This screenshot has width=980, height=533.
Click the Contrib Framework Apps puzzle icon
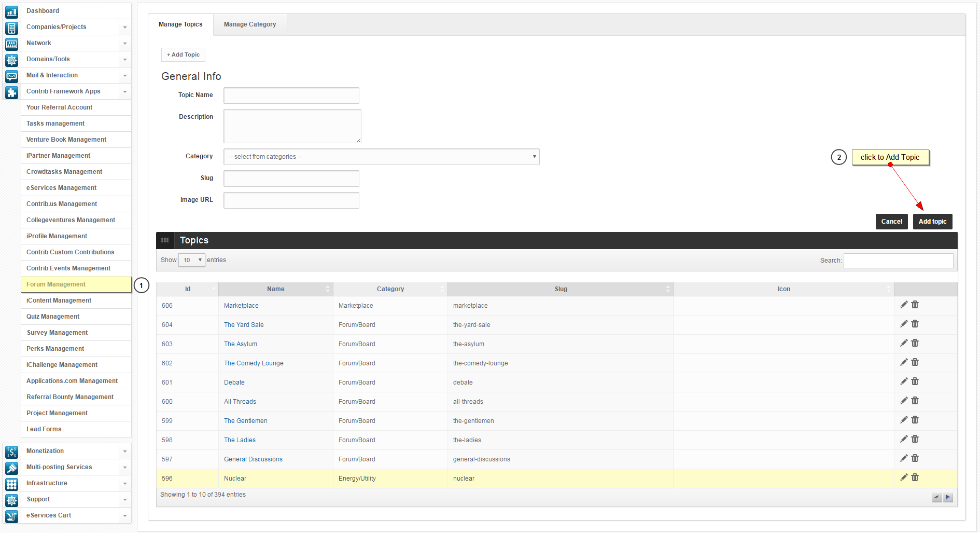point(11,92)
